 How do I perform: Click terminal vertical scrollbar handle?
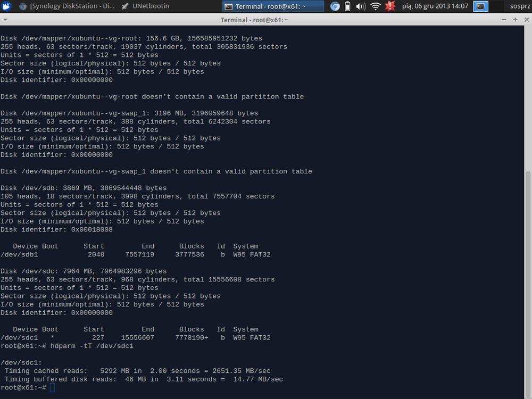(x=528, y=285)
